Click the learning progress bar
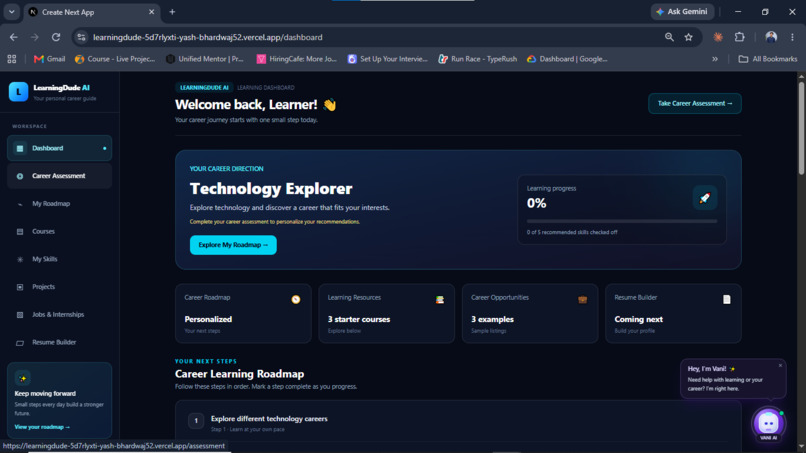Viewport: 806px width, 453px height. [x=621, y=221]
